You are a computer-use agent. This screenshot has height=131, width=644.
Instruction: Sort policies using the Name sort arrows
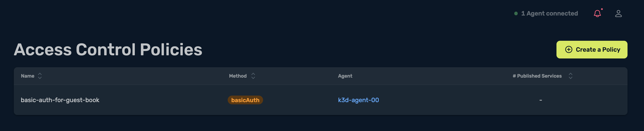click(x=40, y=76)
